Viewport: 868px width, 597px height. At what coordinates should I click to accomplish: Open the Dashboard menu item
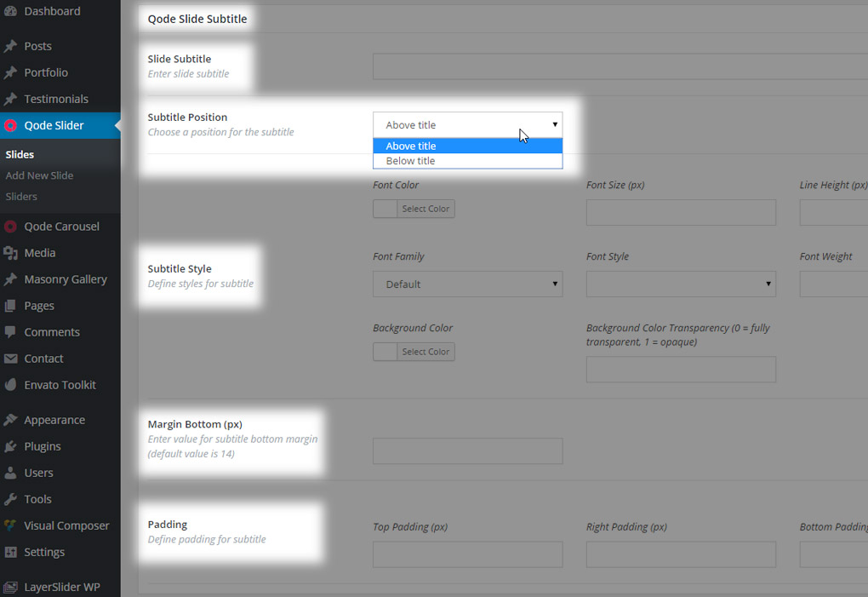point(52,11)
